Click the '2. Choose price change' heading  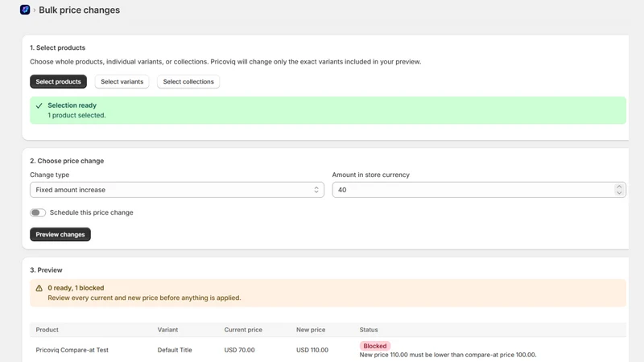tap(67, 161)
